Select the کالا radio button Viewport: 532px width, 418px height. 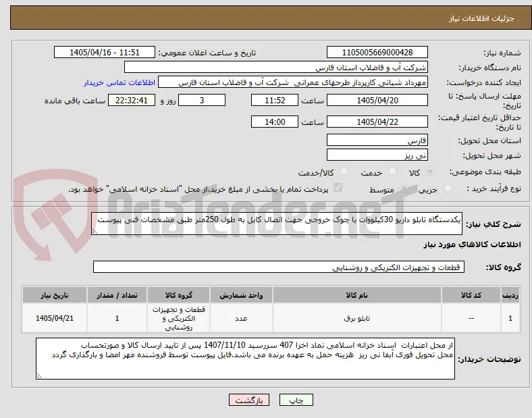click(430, 172)
